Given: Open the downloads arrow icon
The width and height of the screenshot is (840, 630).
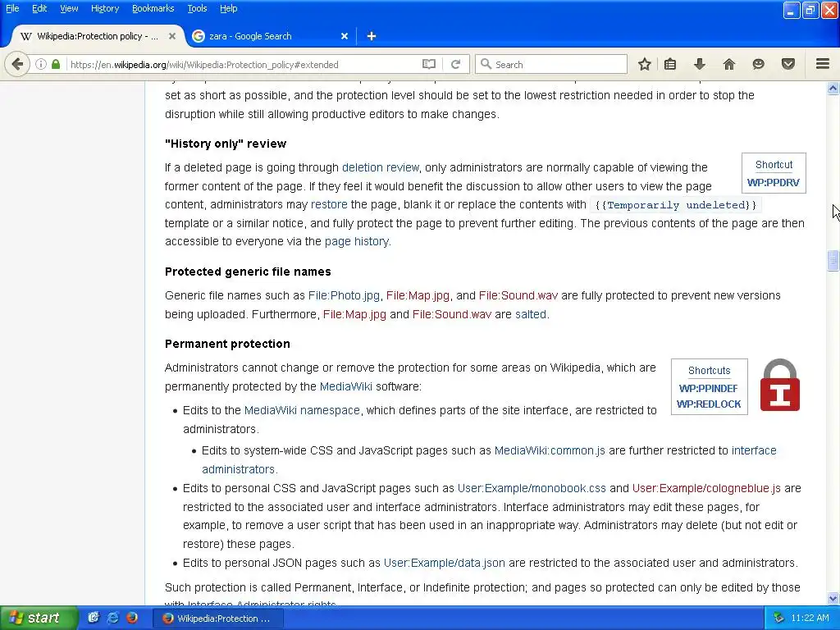Looking at the screenshot, I should pyautogui.click(x=700, y=64).
